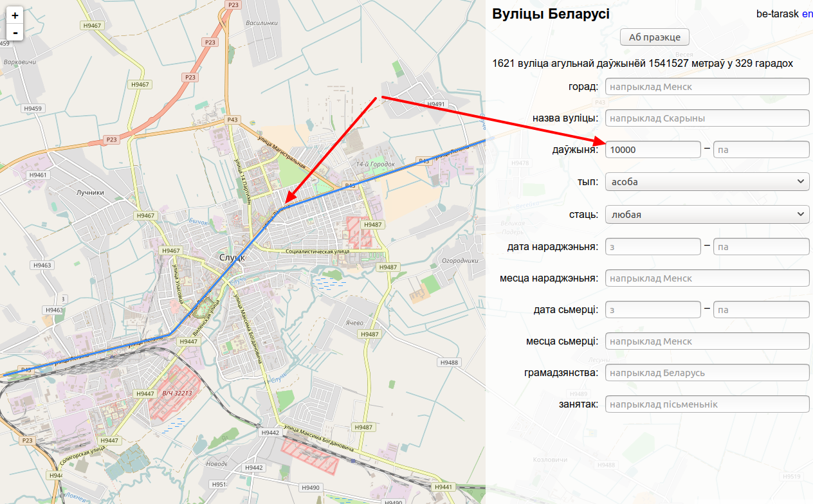This screenshot has height=504, width=813.
Task: Click the Варковичи village label on map
Action: pos(19,62)
